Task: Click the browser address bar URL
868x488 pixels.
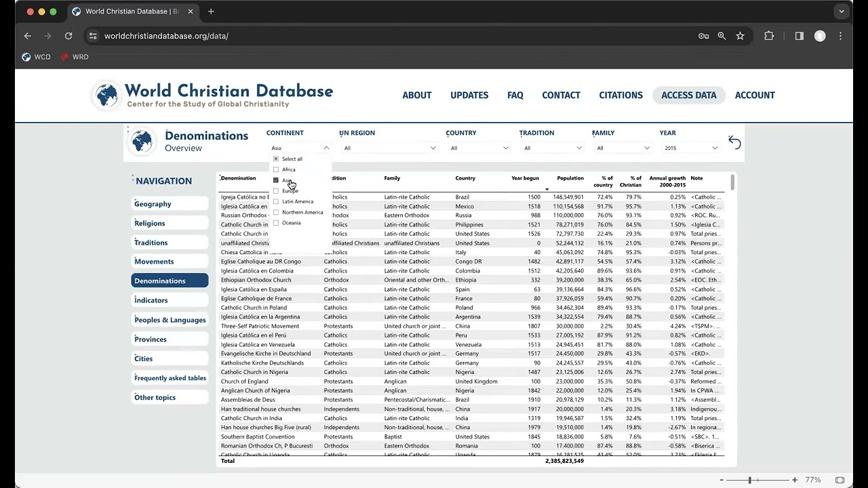Action: click(x=166, y=36)
